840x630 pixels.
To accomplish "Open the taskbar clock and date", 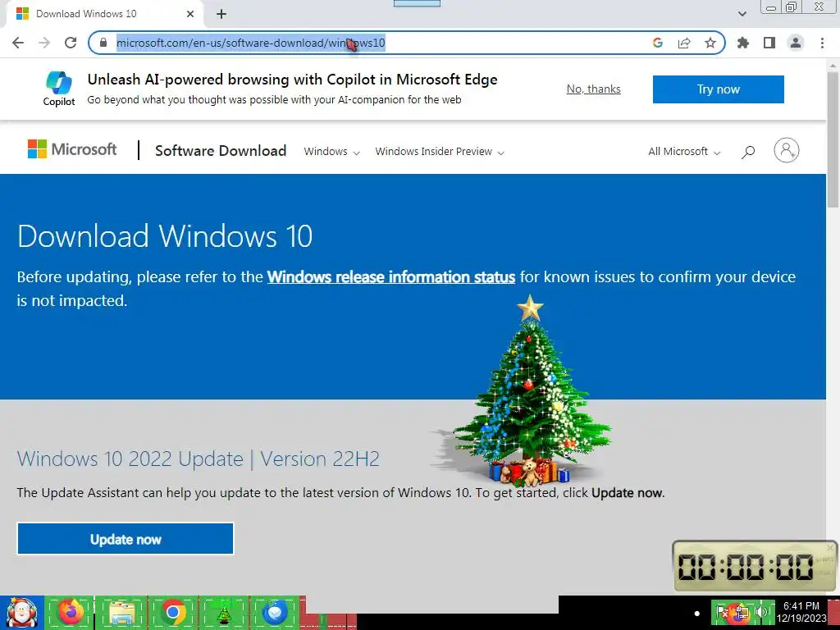I will (x=801, y=612).
